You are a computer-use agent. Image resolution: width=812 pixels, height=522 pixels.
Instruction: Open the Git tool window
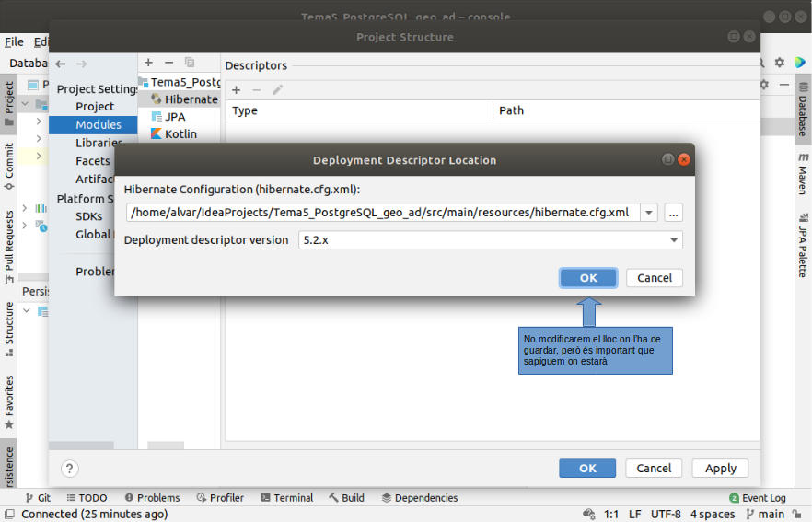(x=38, y=498)
